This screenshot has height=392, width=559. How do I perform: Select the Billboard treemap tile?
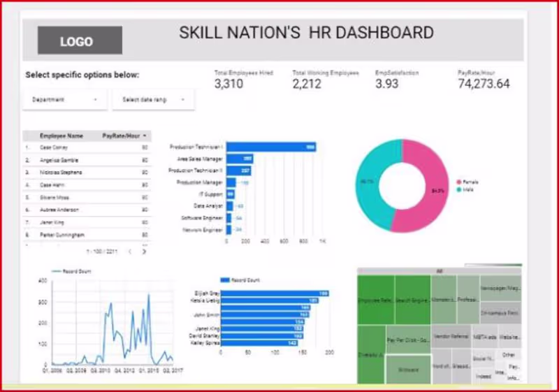coord(408,370)
